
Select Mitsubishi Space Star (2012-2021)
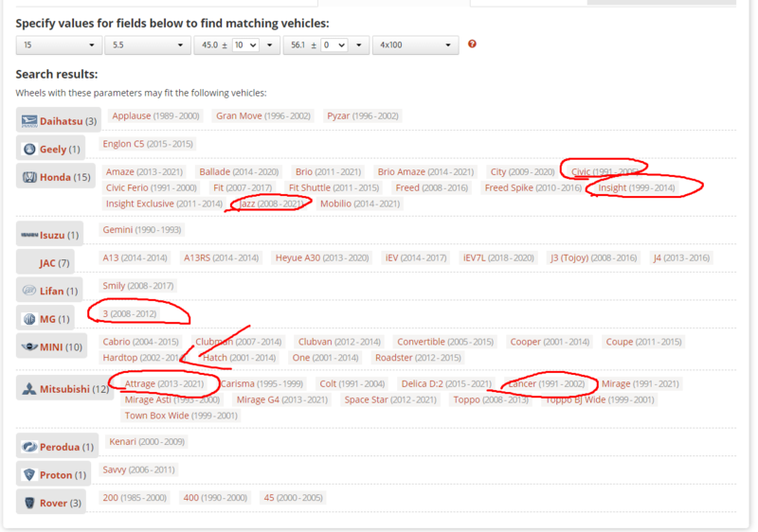[390, 399]
